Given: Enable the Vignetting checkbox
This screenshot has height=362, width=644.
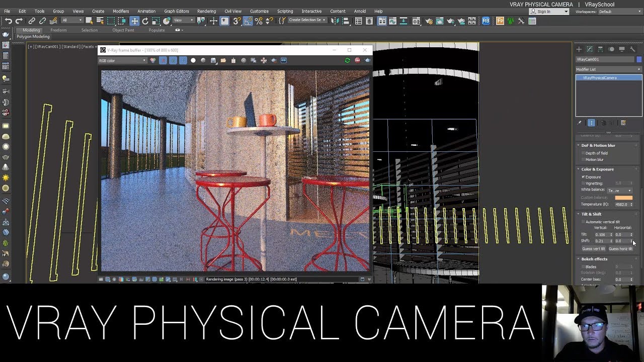Looking at the screenshot, I should (583, 184).
